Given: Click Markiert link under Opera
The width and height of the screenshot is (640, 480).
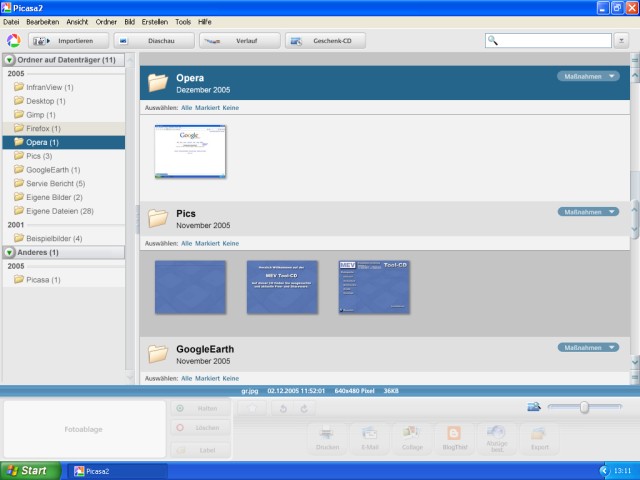Looking at the screenshot, I should [207, 108].
